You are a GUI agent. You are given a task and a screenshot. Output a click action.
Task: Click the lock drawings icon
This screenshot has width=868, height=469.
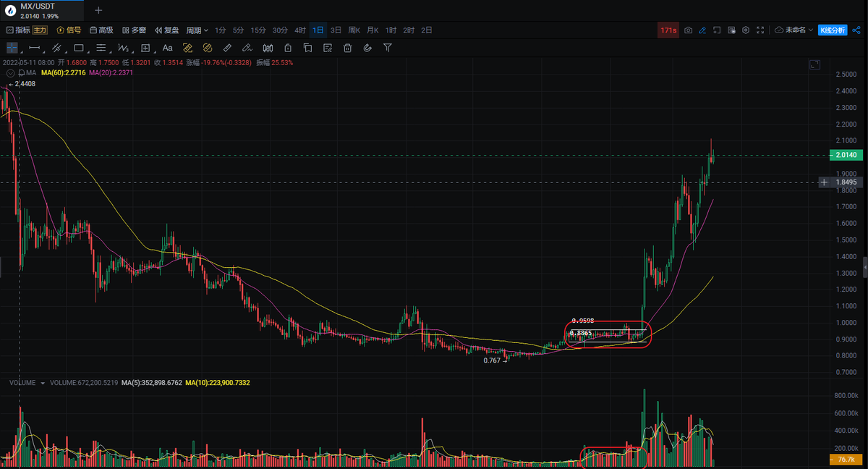click(x=288, y=48)
